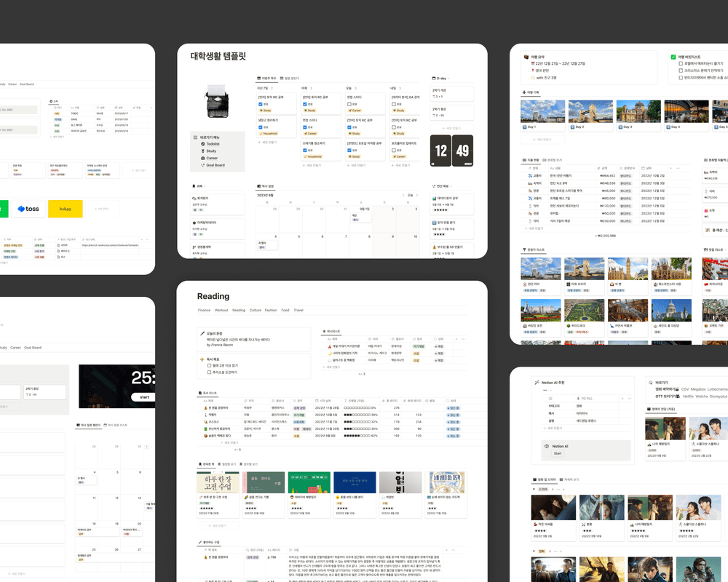Click the Goal Board shortcut icon
The image size is (728, 582).
coord(202,165)
